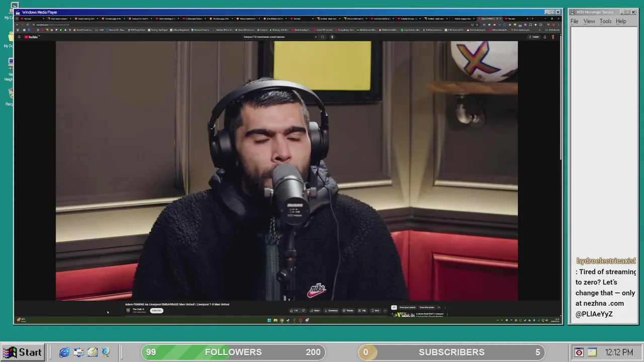644x362 pixels.
Task: Select the 'From the series' chip
Action: point(427,307)
